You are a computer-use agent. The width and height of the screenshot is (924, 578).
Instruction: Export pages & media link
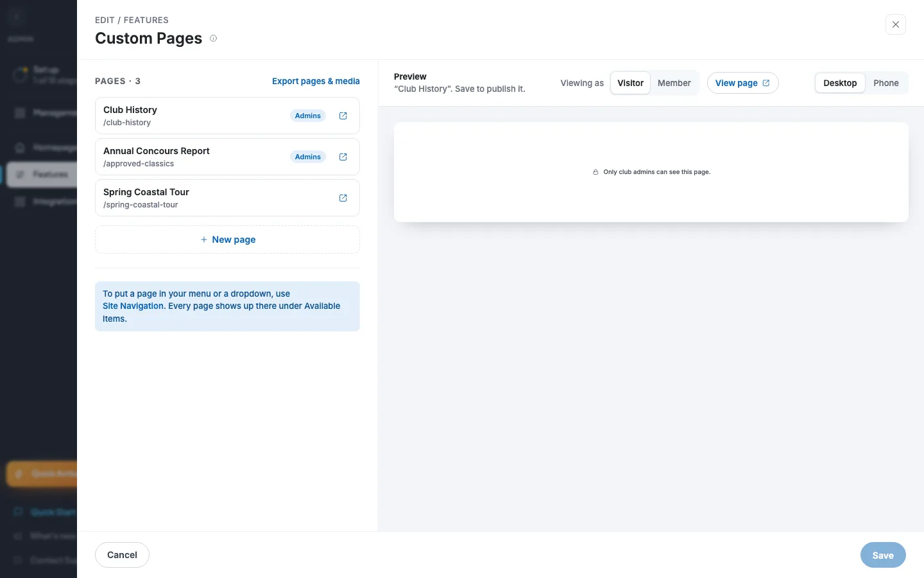[x=316, y=81]
